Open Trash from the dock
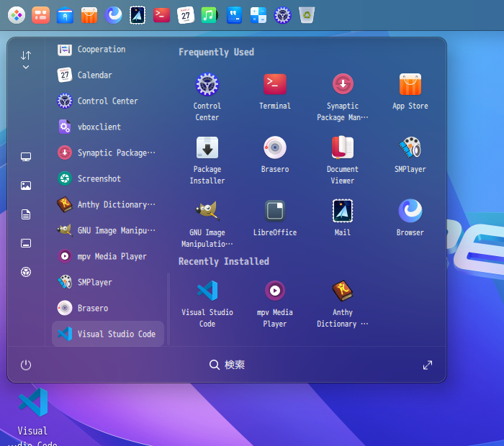 (307, 14)
